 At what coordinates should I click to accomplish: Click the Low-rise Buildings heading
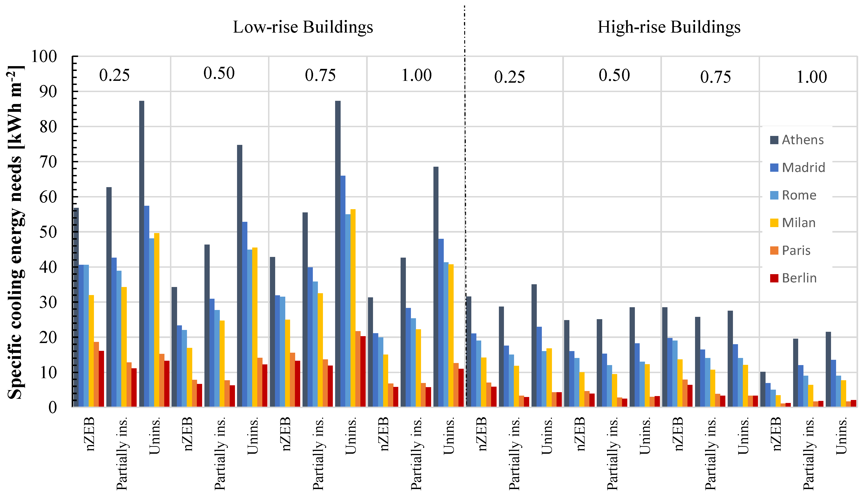[303, 27]
